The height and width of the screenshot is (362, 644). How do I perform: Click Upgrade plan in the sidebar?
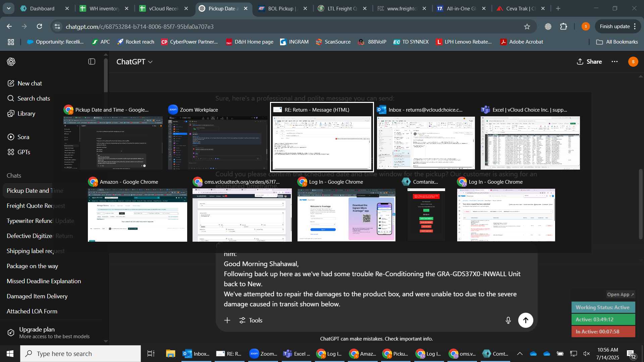pos(49,333)
